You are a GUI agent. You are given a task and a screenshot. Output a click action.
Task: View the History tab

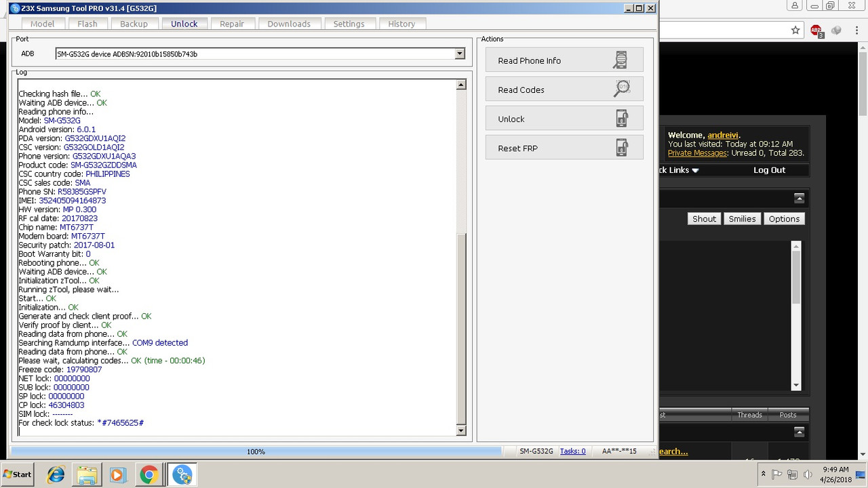(401, 24)
